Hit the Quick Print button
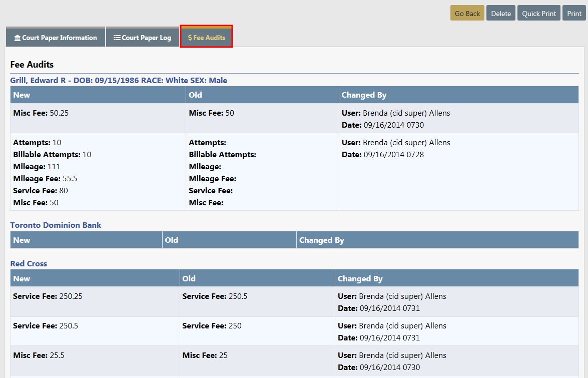Viewport: 588px width, 378px height. pos(539,14)
